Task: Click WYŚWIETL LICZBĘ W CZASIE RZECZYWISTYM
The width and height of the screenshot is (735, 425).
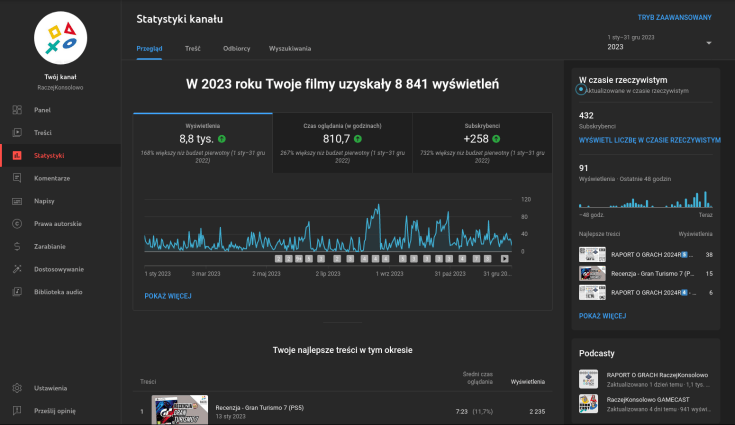Action: [649, 141]
